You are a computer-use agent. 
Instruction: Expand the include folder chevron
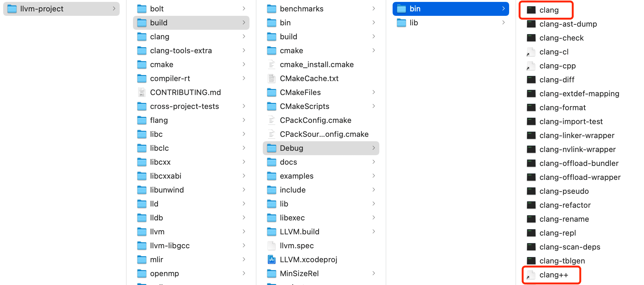click(374, 190)
